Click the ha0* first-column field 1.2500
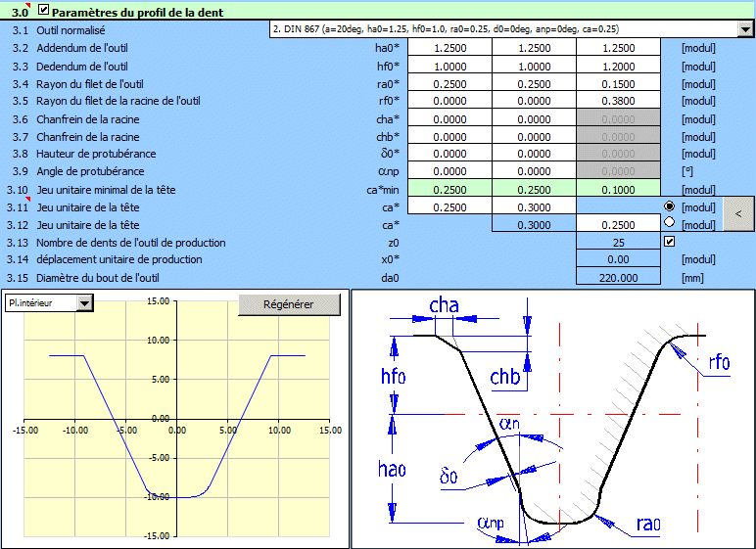This screenshot has width=756, height=549. click(x=449, y=48)
